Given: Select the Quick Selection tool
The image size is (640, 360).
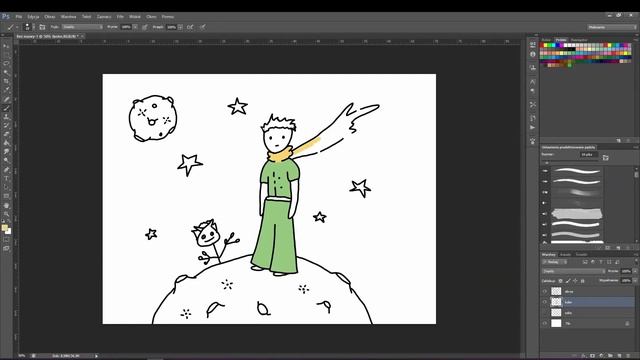Looking at the screenshot, I should [x=6, y=73].
